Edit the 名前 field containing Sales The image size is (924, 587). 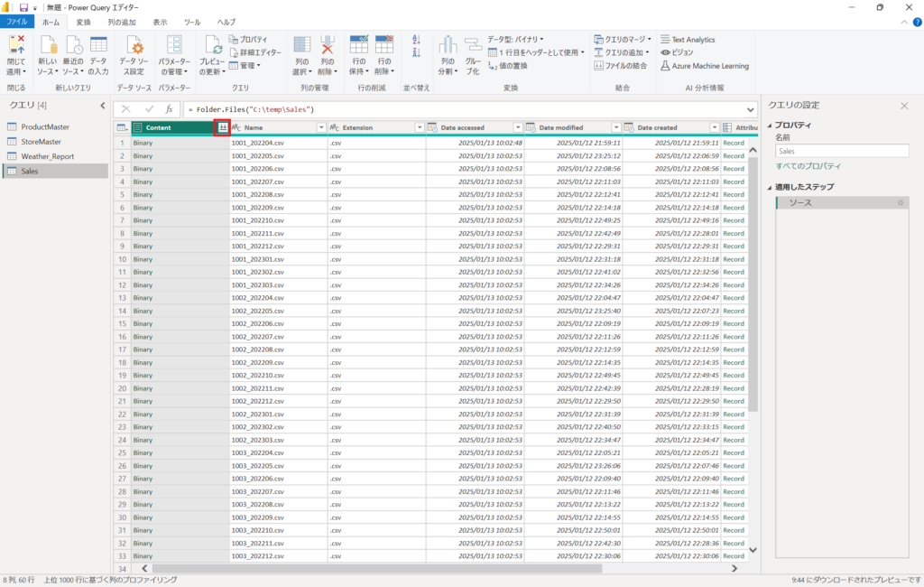click(842, 151)
